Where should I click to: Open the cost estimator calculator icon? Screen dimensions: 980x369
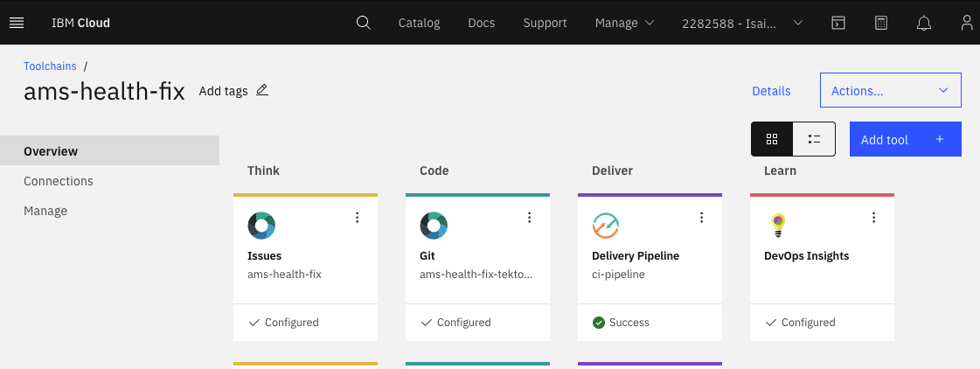880,23
